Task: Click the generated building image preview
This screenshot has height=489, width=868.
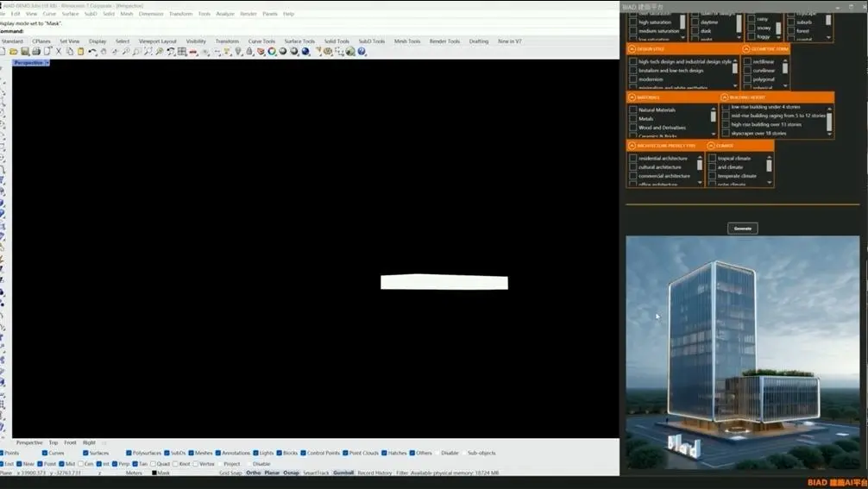Action: pyautogui.click(x=742, y=353)
